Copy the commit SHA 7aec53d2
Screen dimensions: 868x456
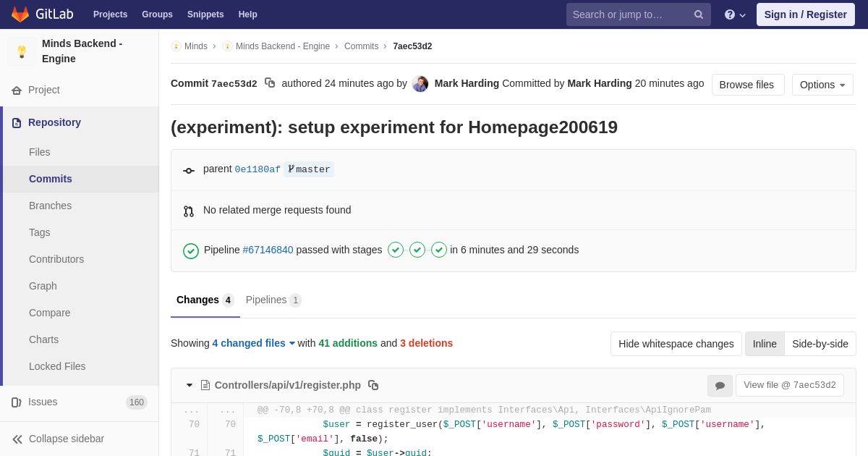tap(270, 83)
